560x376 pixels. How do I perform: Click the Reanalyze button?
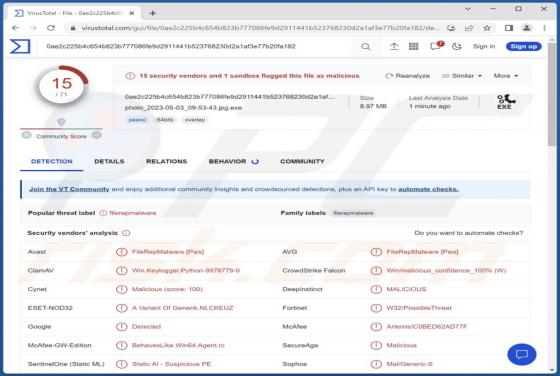408,76
